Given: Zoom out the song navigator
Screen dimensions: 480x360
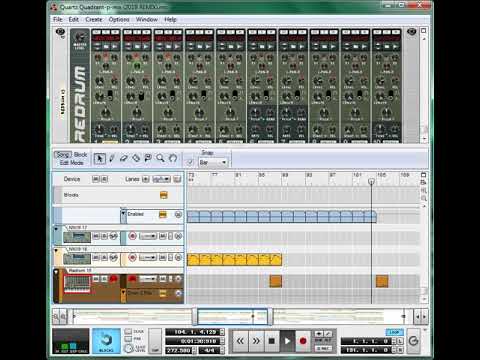Looking at the screenshot, I should [56, 317].
